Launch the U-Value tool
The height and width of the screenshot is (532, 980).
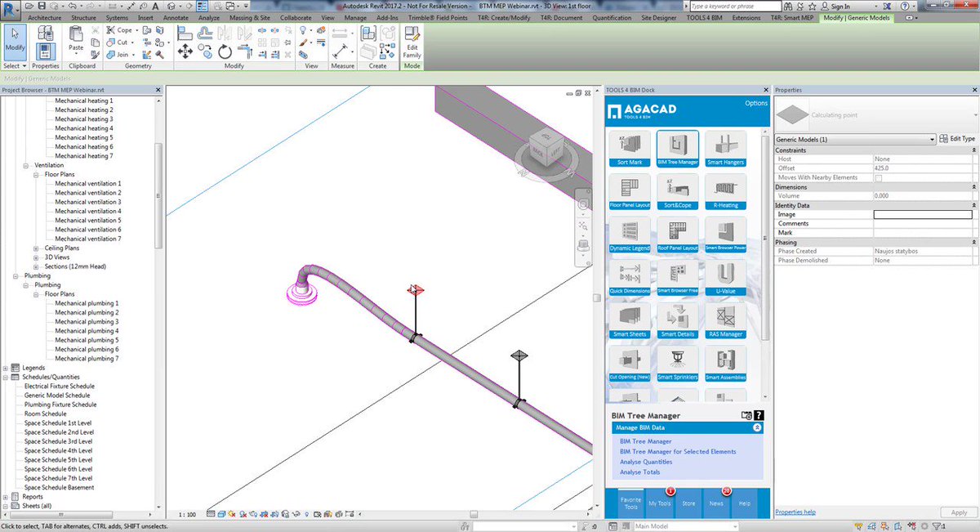(725, 278)
